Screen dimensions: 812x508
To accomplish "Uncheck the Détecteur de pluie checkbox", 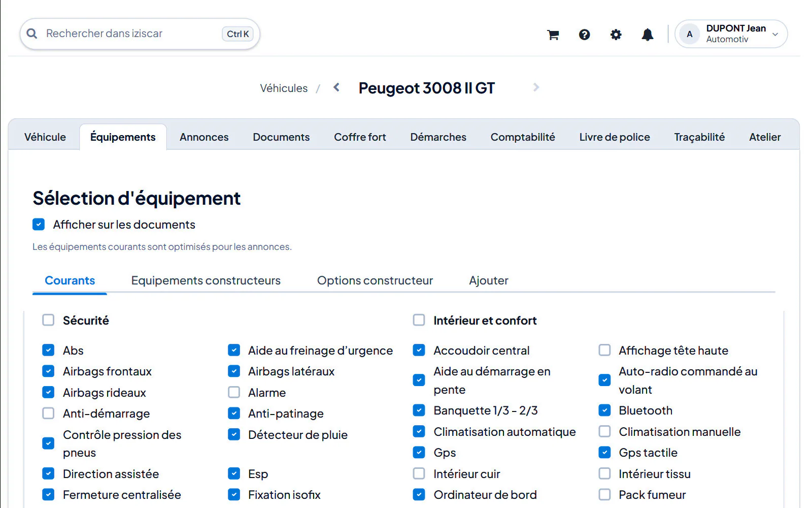I will [x=234, y=434].
